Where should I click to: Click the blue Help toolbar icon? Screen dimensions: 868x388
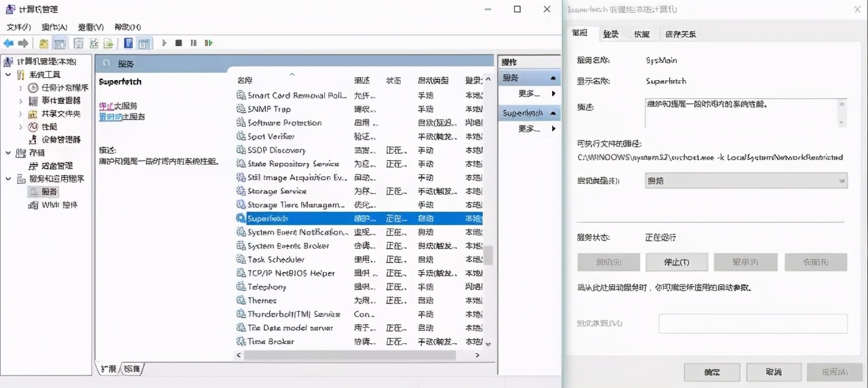coord(128,43)
